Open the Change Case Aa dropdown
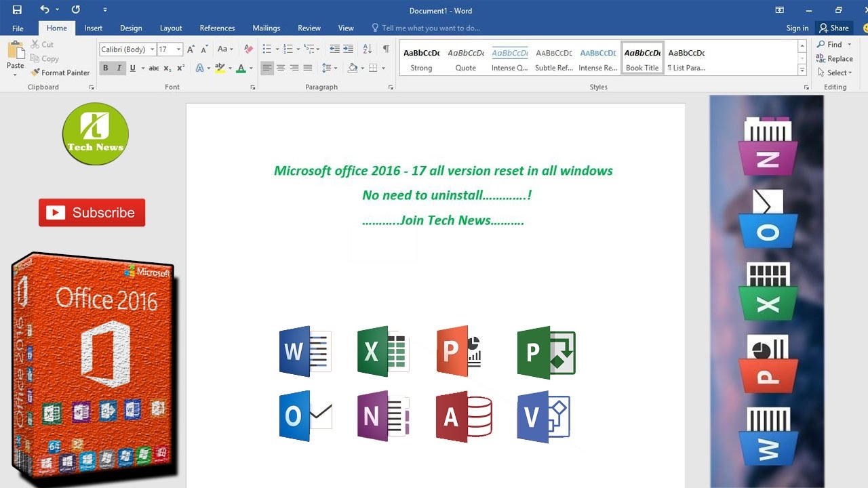This screenshot has height=488, width=868. pos(225,49)
